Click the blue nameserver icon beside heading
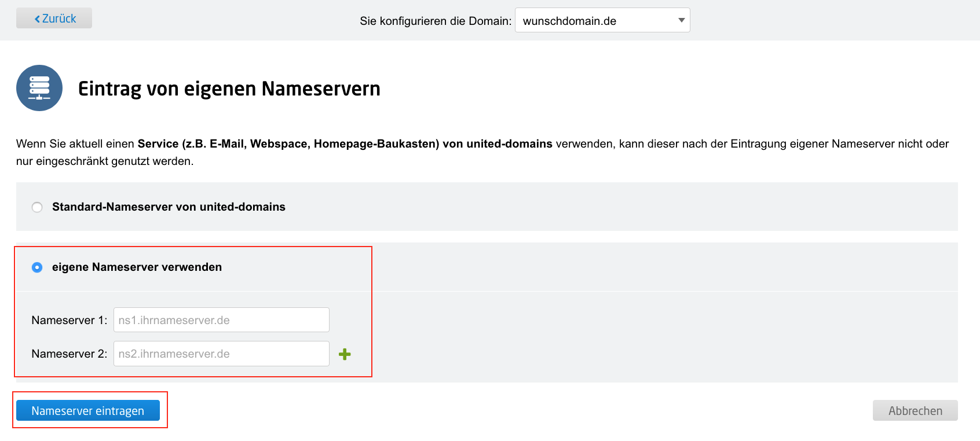This screenshot has height=441, width=980. coord(39,88)
